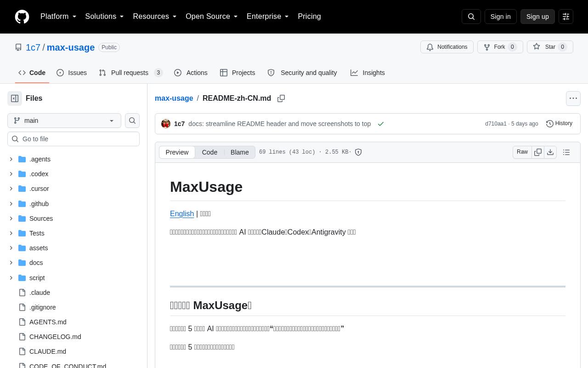
Task: Click the search magnifier icon in header
Action: 471,17
